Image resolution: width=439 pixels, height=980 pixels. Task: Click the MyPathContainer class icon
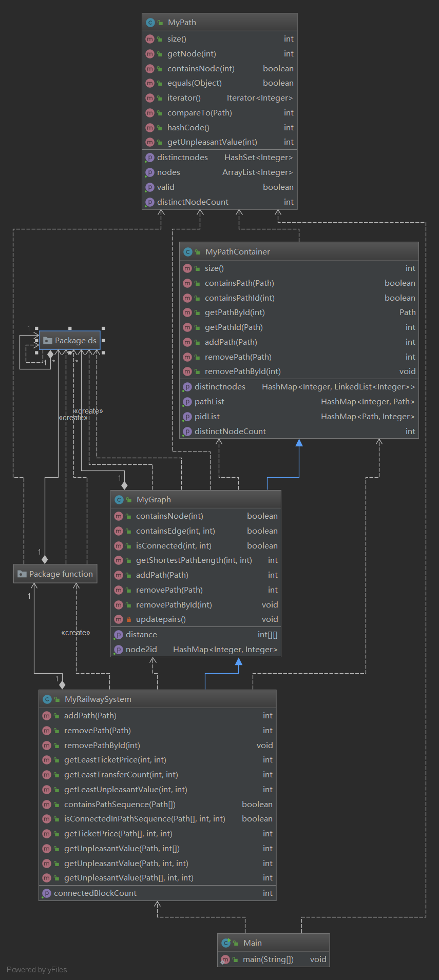tap(188, 252)
